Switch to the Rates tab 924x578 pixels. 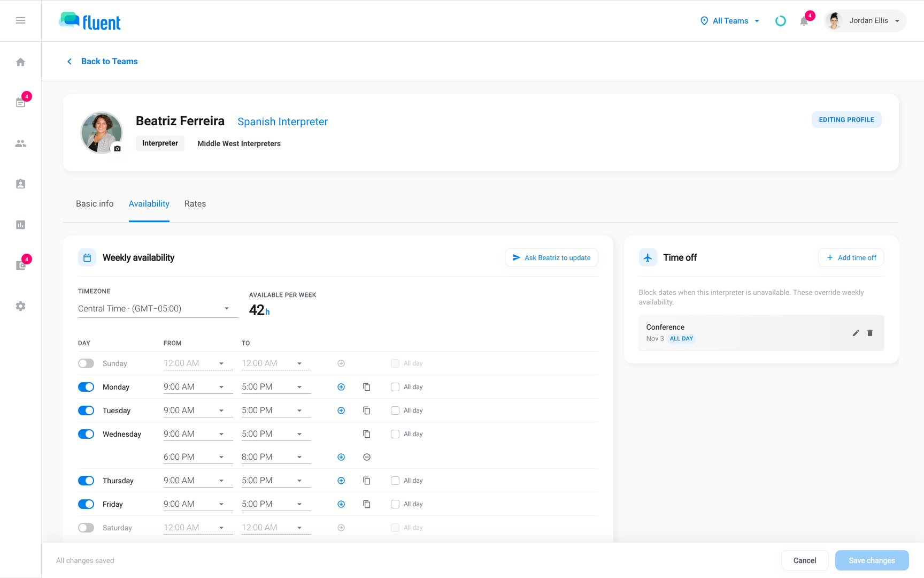point(195,204)
